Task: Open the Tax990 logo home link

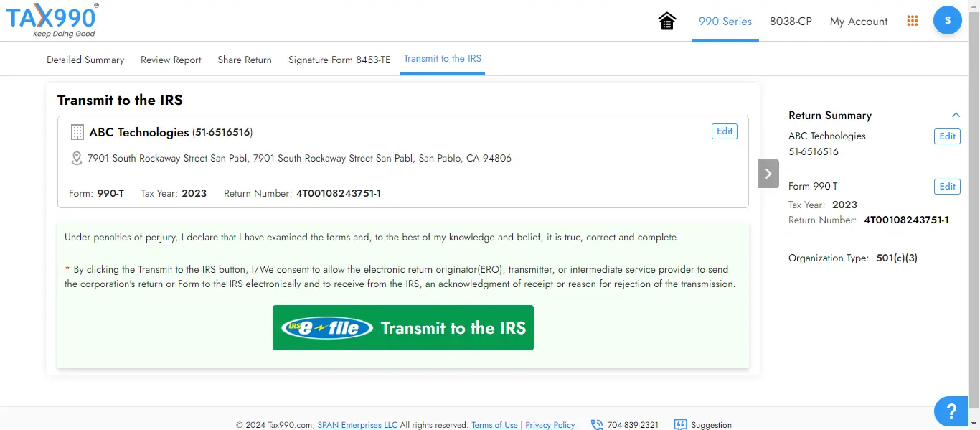Action: tap(52, 20)
